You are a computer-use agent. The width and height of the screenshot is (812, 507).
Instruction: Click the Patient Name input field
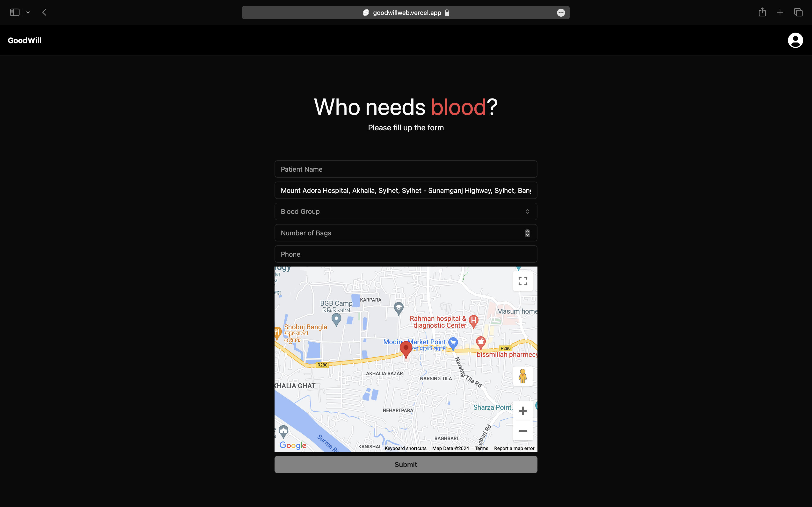click(406, 169)
